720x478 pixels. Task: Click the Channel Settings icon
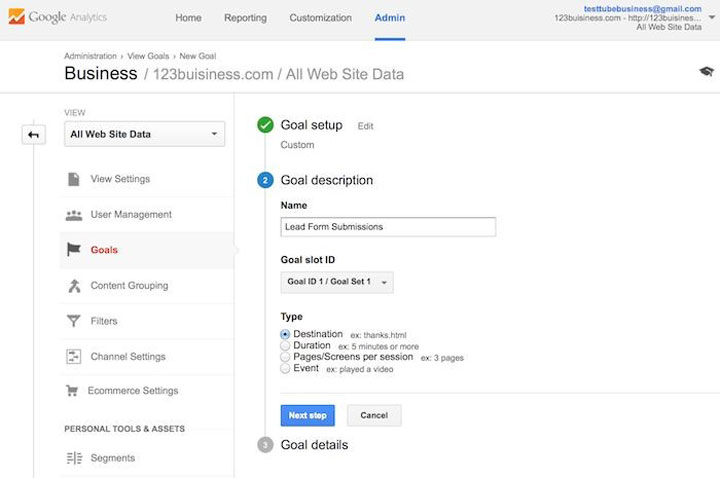74,357
